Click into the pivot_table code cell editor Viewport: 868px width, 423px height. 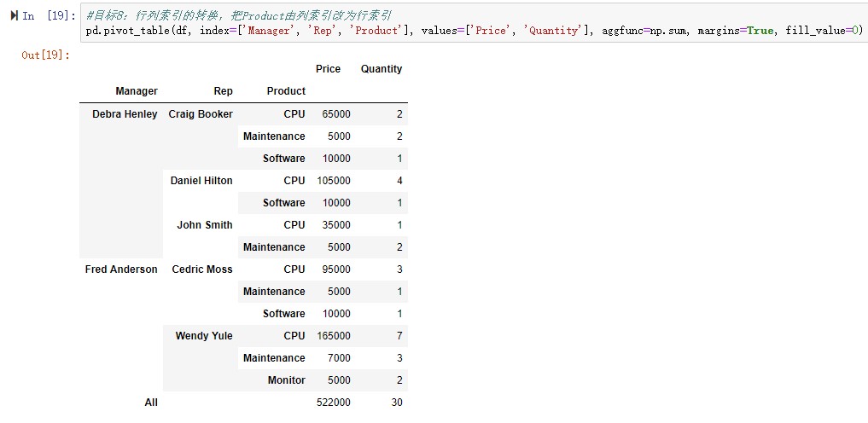tap(474, 23)
